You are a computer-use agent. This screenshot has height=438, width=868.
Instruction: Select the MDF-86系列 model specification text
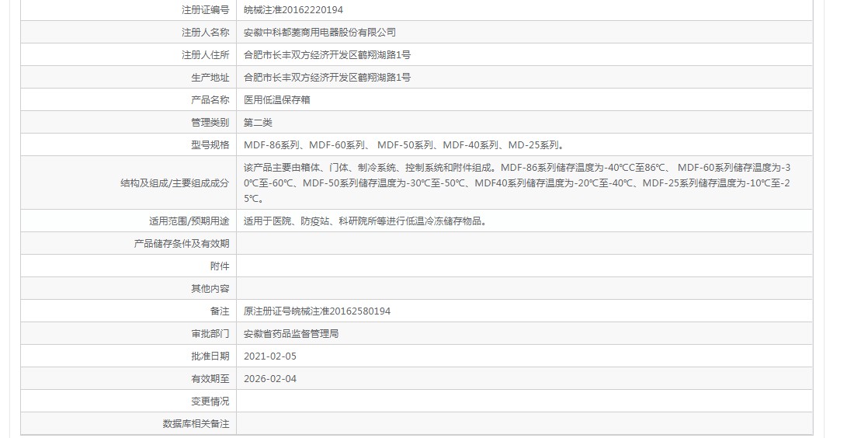tap(272, 145)
